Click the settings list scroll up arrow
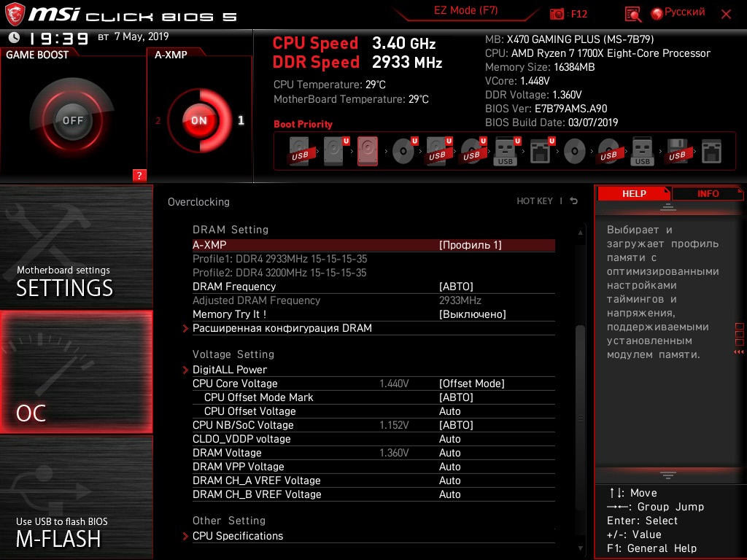Viewport: 747px width, 560px height. coord(580,233)
